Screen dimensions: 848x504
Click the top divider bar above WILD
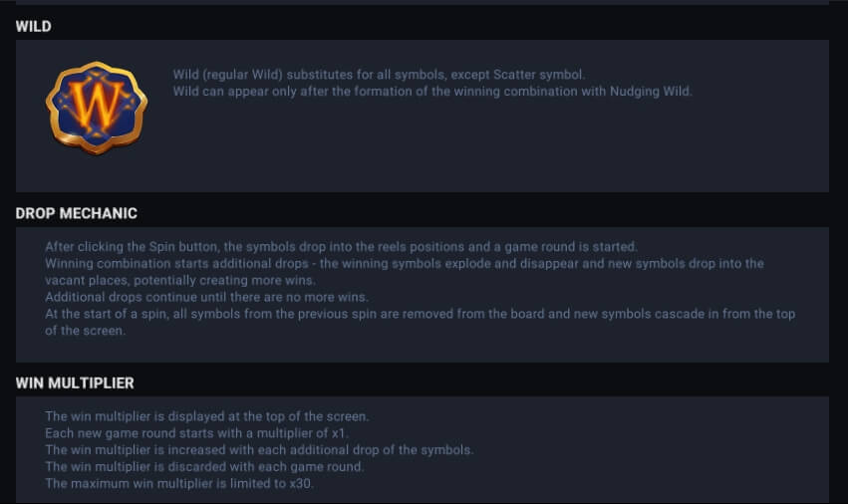422,2
